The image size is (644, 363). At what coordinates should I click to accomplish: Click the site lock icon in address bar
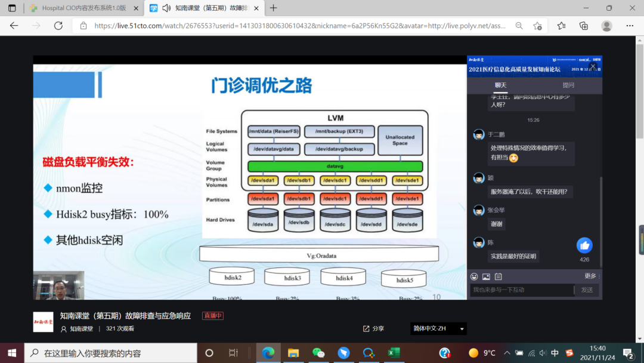[83, 26]
